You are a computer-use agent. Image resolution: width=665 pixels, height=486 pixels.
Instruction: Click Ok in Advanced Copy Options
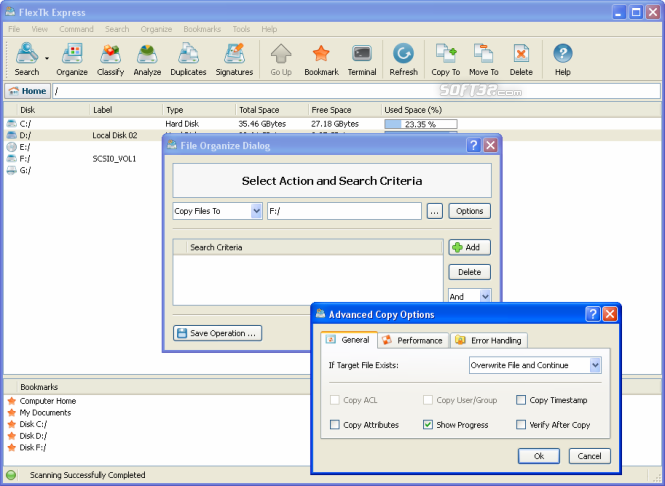[539, 456]
